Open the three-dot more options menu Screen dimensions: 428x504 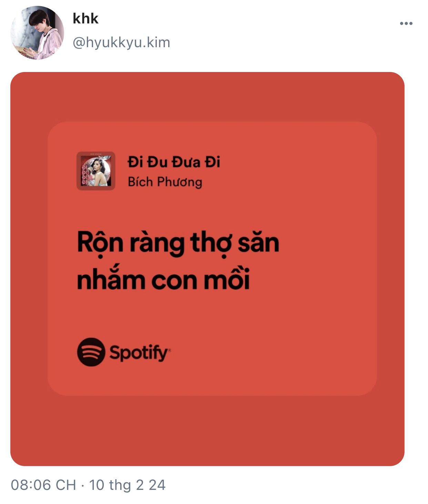tap(406, 23)
